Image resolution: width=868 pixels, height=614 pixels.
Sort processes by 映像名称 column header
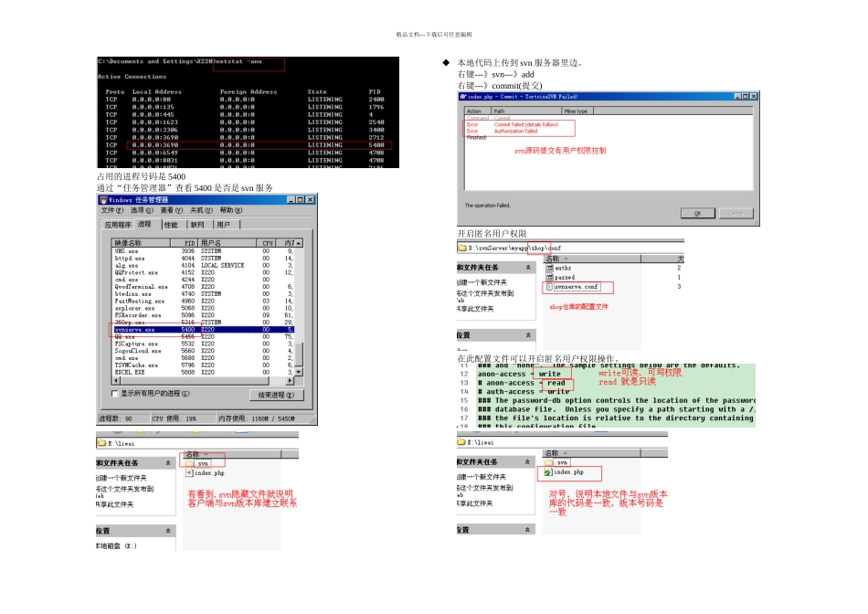pos(141,243)
